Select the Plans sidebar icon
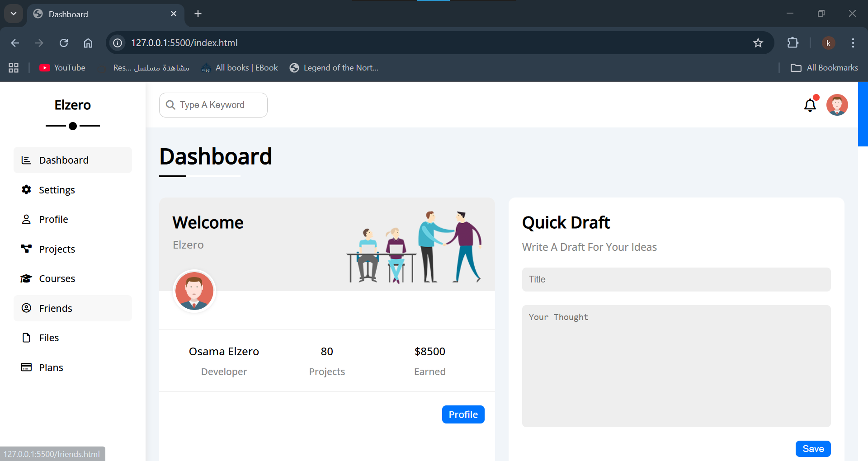This screenshot has height=461, width=868. (26, 367)
